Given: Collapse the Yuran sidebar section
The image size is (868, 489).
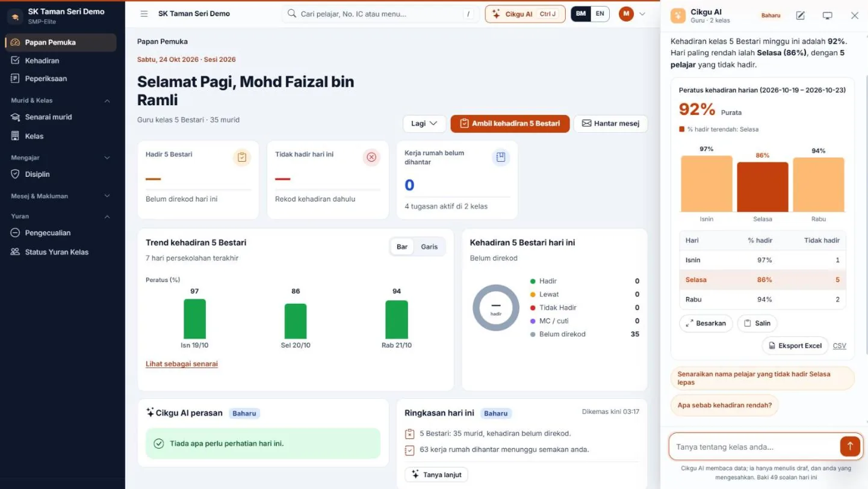Looking at the screenshot, I should point(60,216).
